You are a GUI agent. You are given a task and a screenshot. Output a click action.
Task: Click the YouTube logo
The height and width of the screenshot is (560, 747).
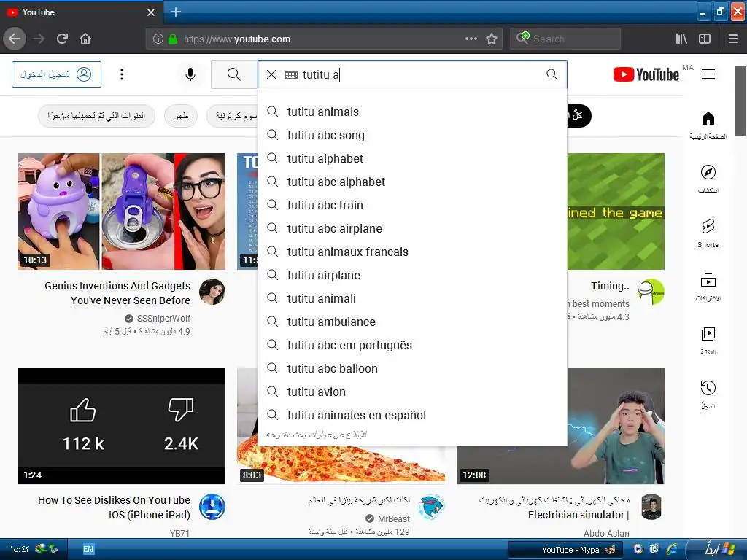tap(646, 75)
